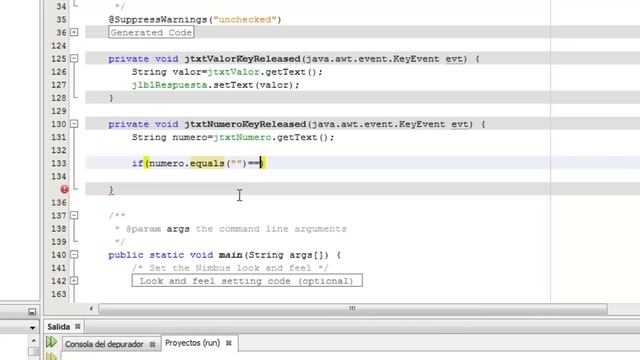Close the Proyectos (run) tab

click(x=229, y=343)
